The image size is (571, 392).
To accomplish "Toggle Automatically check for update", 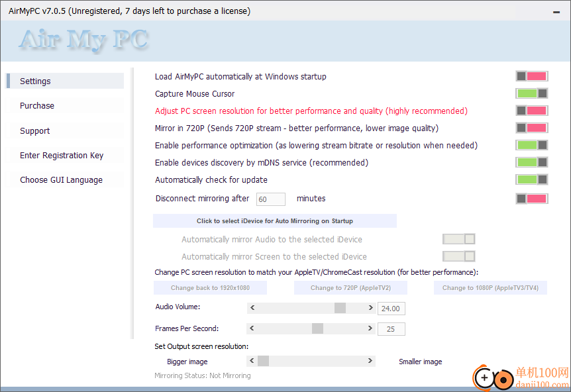I will point(532,179).
